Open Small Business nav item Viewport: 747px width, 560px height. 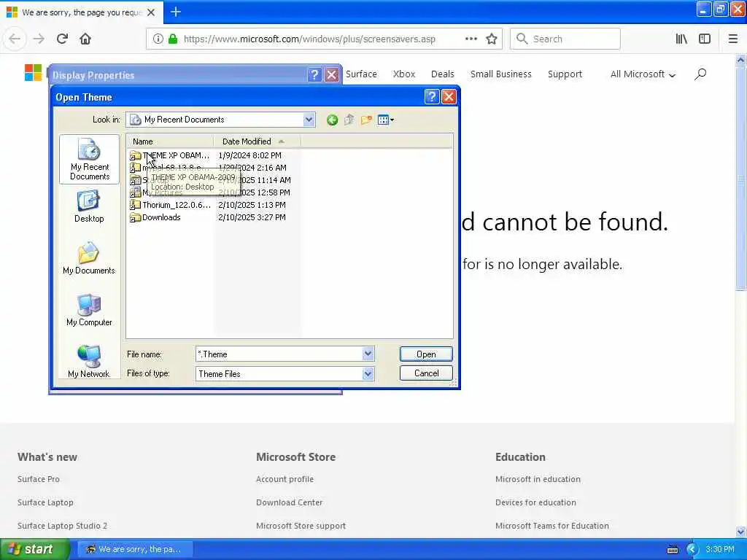point(500,74)
